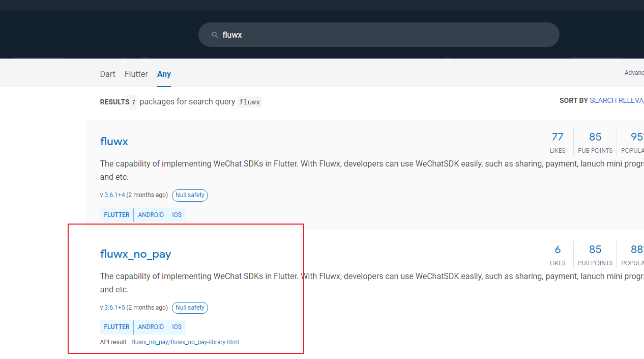Click the '(2 months ago)' text under fluwx

(x=147, y=195)
